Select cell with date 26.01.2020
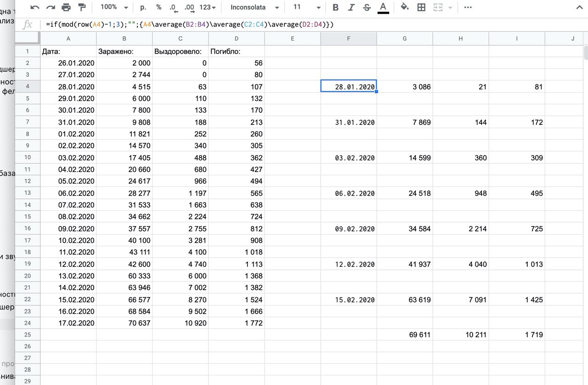Image resolution: width=588 pixels, height=385 pixels. click(68, 63)
